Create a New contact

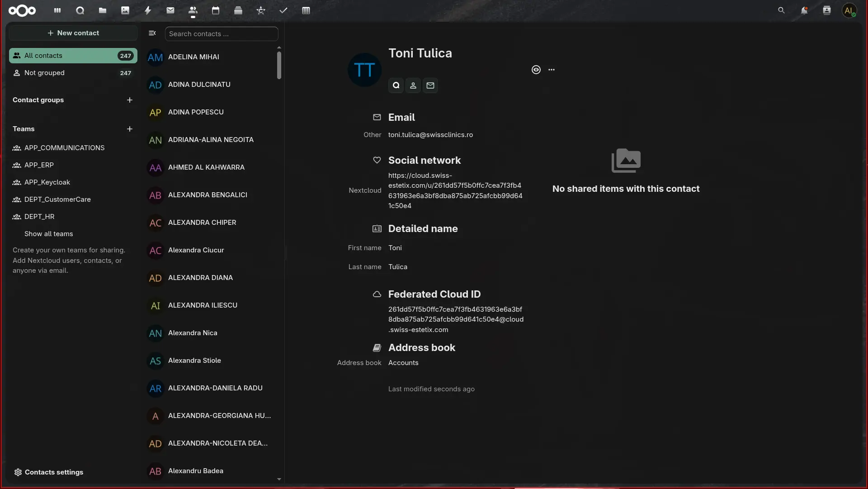click(x=73, y=33)
